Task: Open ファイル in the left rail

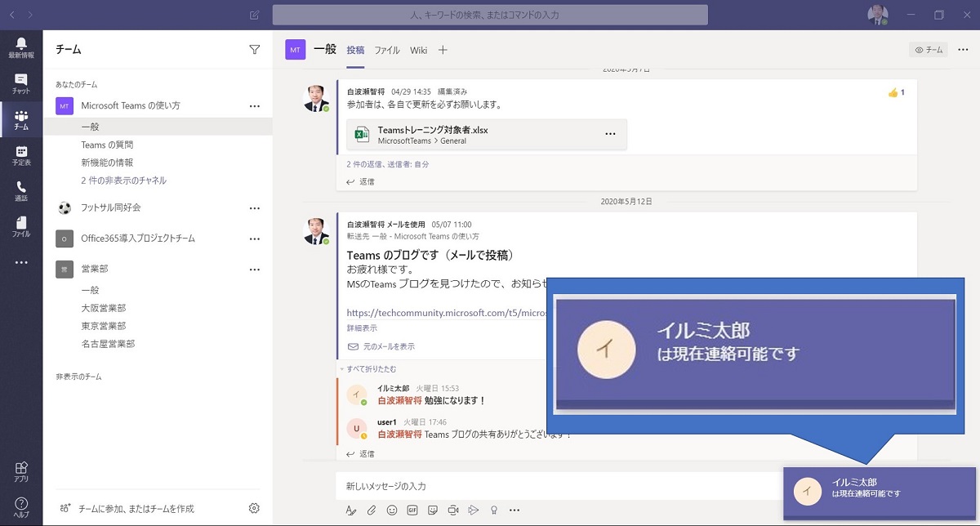Action: coord(21,227)
